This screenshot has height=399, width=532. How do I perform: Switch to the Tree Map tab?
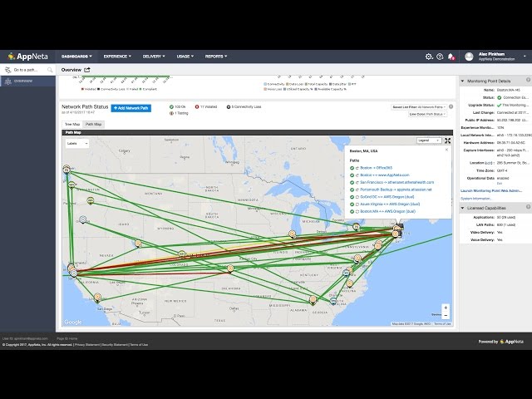(72, 124)
